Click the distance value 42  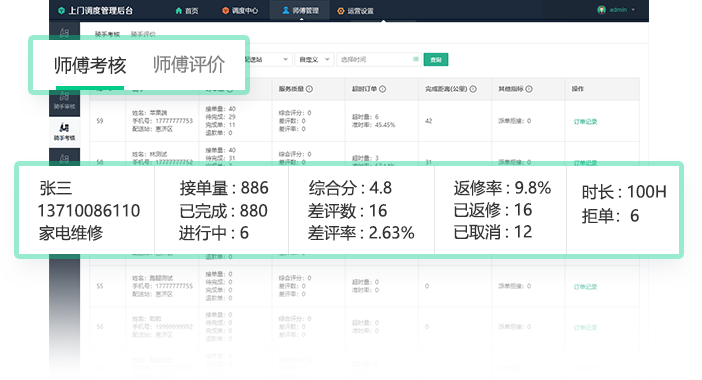tap(428, 121)
